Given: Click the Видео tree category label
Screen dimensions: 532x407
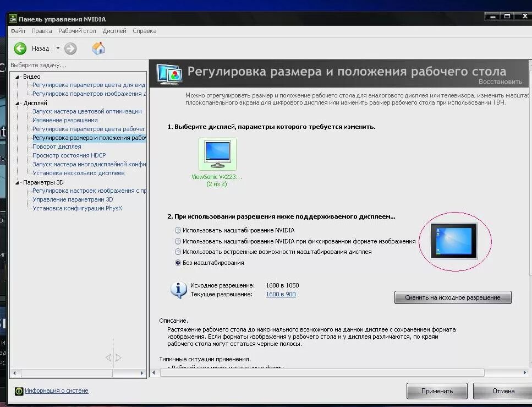Looking at the screenshot, I should [x=31, y=77].
